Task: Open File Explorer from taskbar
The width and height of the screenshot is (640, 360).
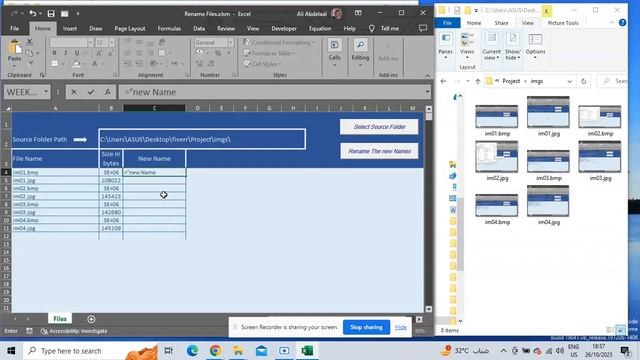Action: (238, 351)
